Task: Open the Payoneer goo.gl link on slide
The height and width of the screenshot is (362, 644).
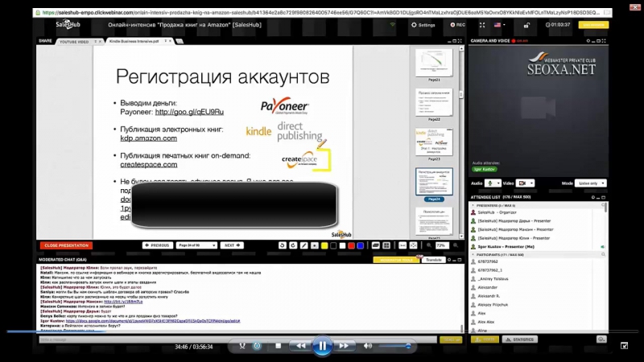Action: click(189, 112)
